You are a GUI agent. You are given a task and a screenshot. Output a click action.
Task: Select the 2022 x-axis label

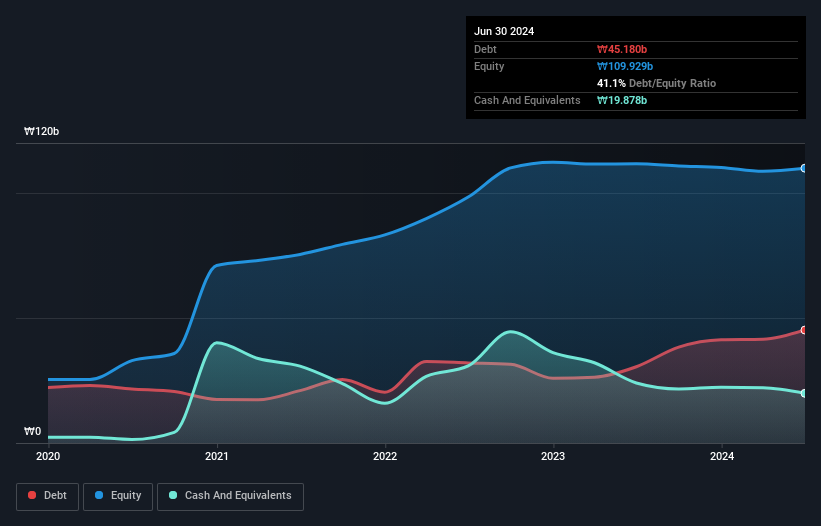tap(385, 456)
